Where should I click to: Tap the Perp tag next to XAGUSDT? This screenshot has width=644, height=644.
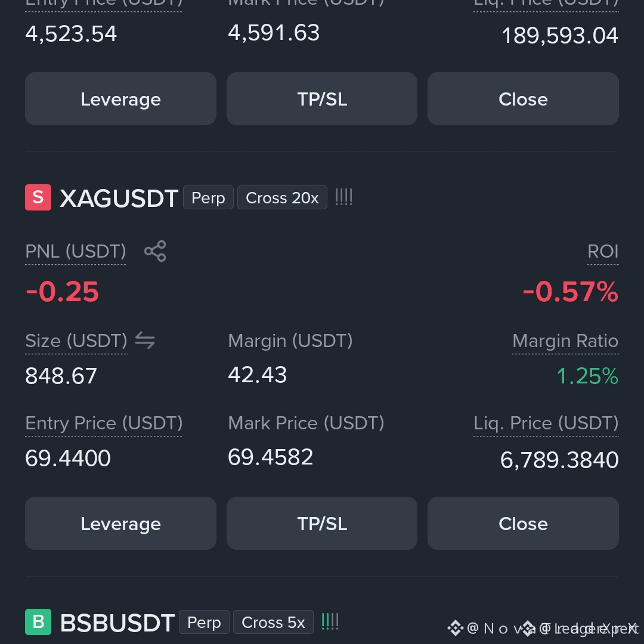pos(208,197)
